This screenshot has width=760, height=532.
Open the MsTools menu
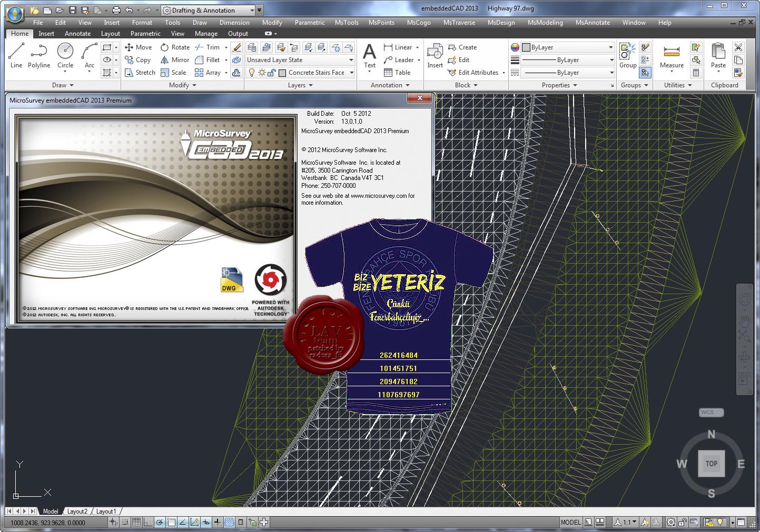(x=347, y=23)
